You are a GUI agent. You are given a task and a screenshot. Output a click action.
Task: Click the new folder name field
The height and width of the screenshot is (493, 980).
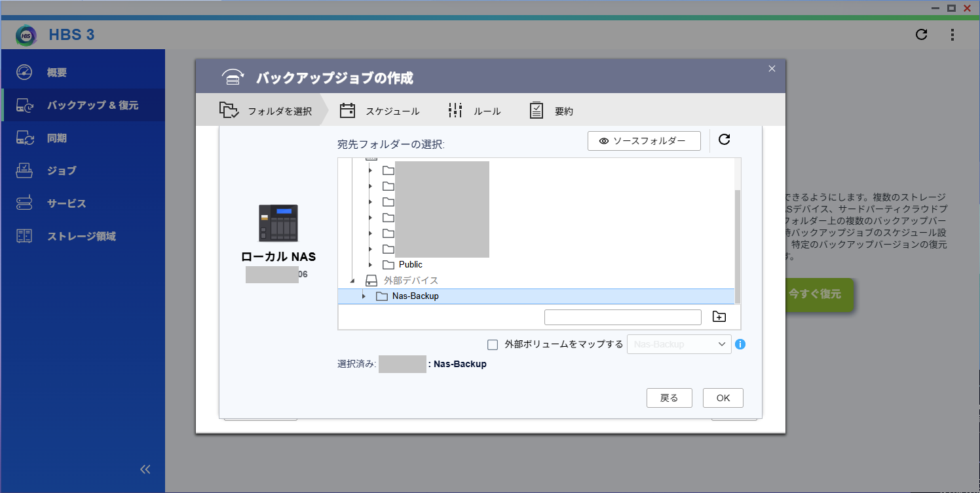coord(622,317)
